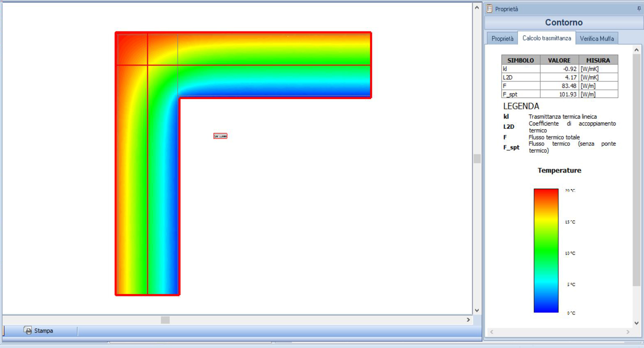644x348 pixels.
Task: Click the canvas vertical scrollbar up arrow
Action: point(477,8)
